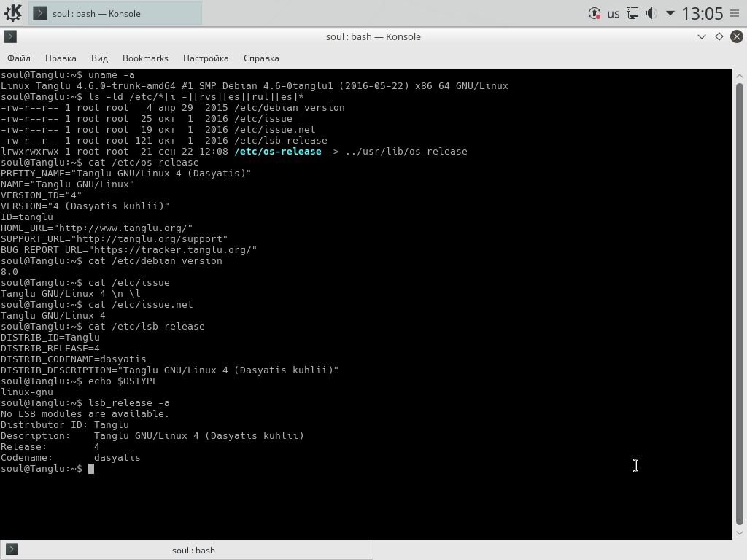This screenshot has height=560, width=747.
Task: Click the /etc/lsb-release listing row
Action: (164, 141)
